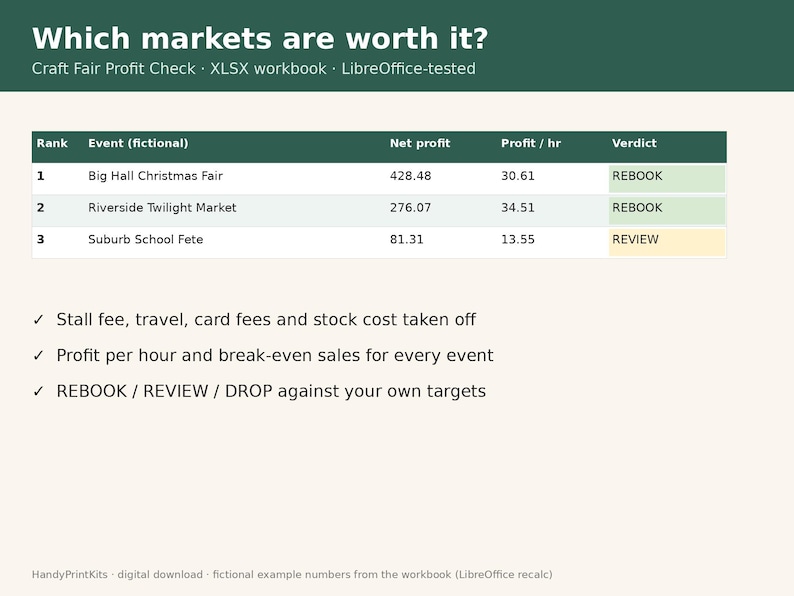
Task: Select the subtitle 'Craft Fair Profit Check · XLSX workbook · LibreOffice-tested'
Action: tap(254, 69)
